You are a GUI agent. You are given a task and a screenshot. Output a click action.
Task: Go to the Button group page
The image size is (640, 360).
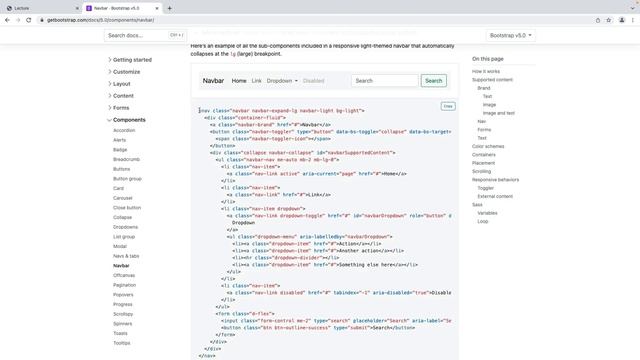tap(127, 179)
